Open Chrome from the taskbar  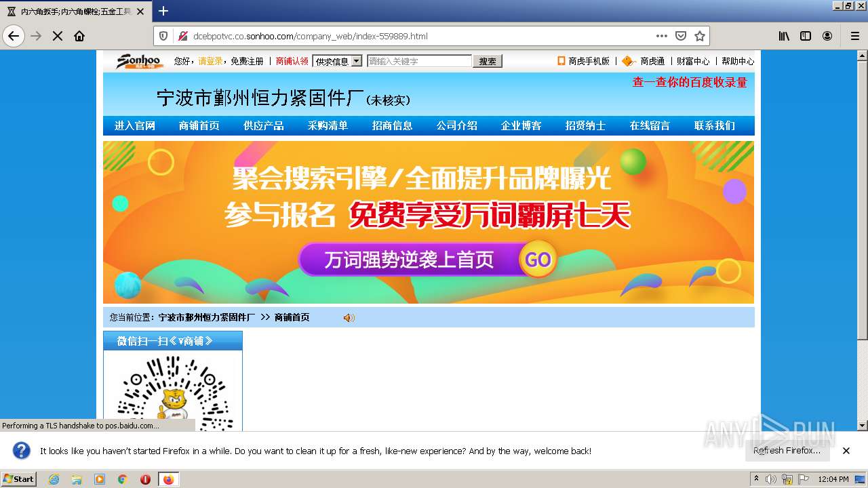(x=122, y=479)
